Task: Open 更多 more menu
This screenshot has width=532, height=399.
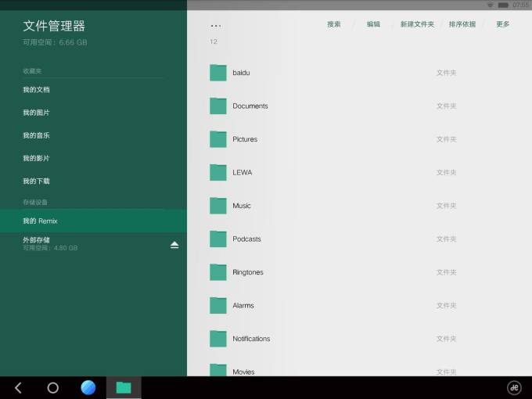Action: [503, 24]
